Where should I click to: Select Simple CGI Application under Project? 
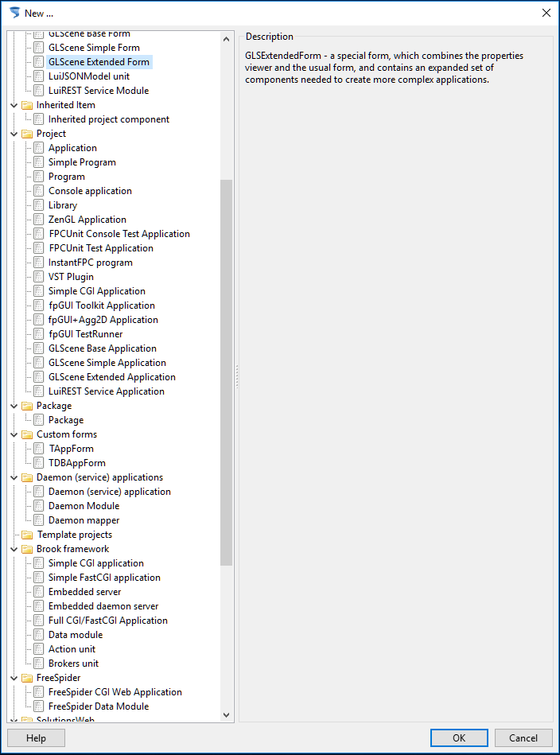(97, 291)
